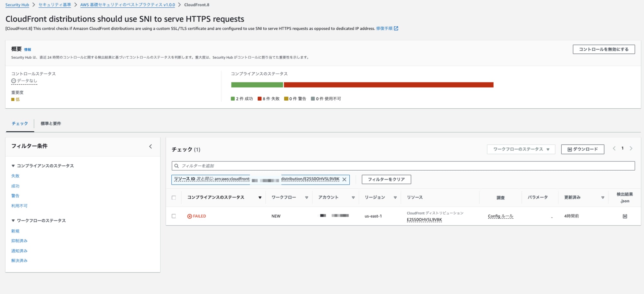Go to セキュリティ基準 breadcrumb
Screen dimensions: 644x294
(x=55, y=5)
